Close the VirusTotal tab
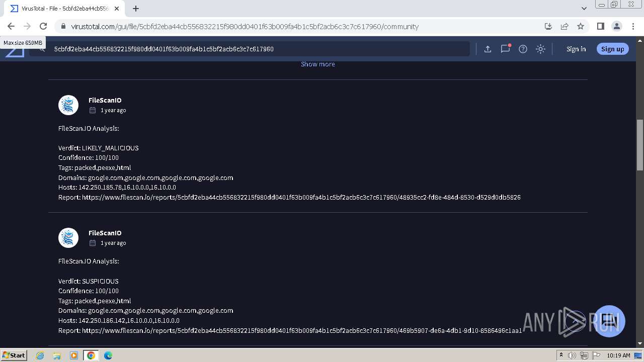The width and height of the screenshot is (644, 362). click(x=117, y=9)
